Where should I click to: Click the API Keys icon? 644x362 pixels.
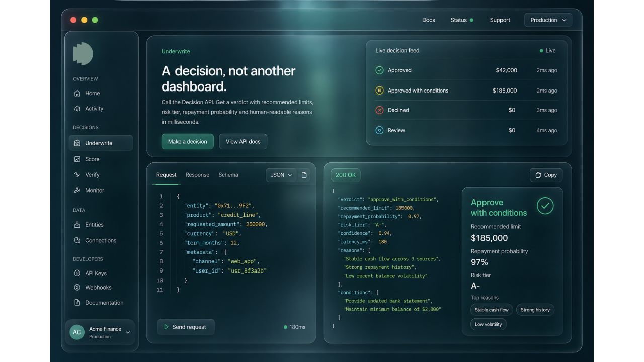tap(77, 273)
